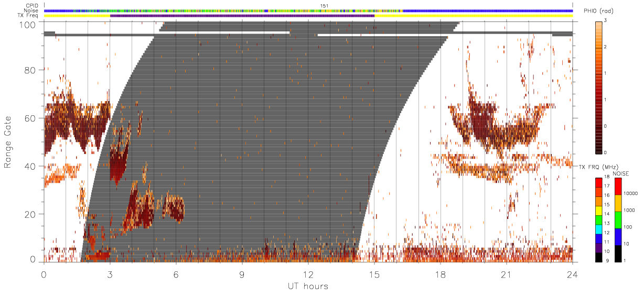Click the NOISE color scale bar

click(x=618, y=220)
